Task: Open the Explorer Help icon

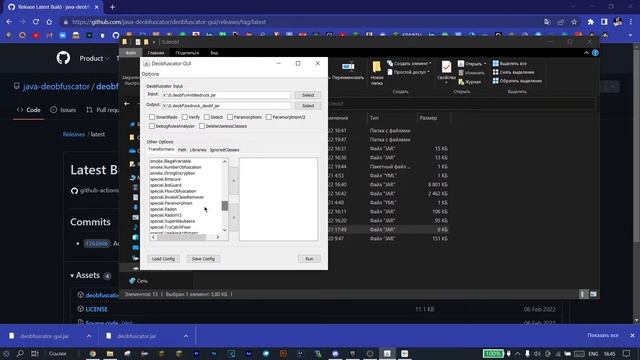Action: point(596,53)
